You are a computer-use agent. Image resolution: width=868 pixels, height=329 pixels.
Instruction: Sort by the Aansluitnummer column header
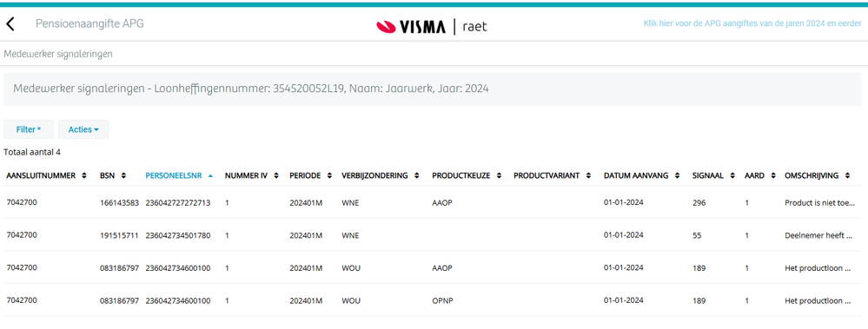coord(47,175)
